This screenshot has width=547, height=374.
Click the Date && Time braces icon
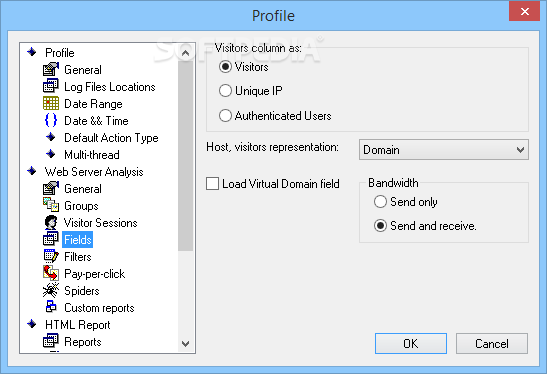pyautogui.click(x=51, y=120)
